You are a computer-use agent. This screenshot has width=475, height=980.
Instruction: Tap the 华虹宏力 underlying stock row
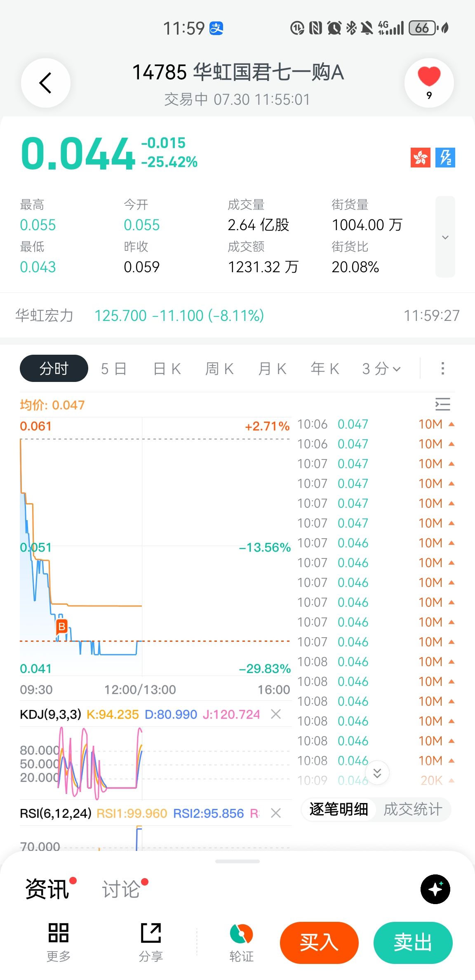237,316
